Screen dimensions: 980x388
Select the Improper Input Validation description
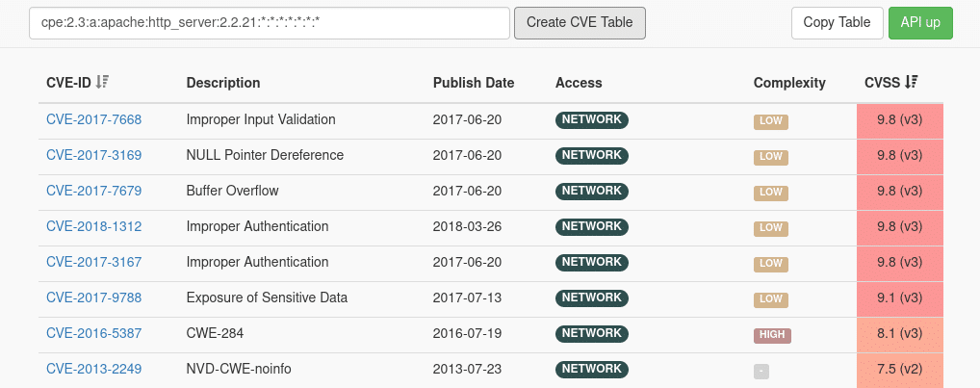tap(261, 119)
